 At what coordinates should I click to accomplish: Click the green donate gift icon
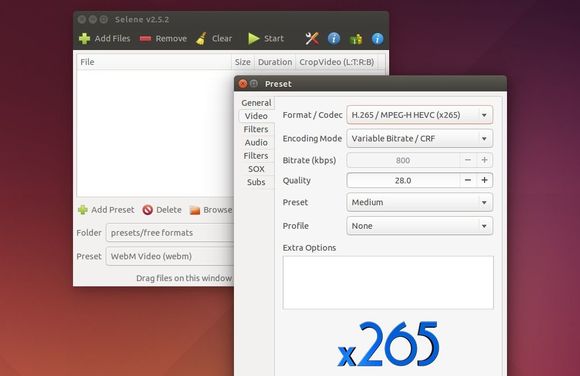(x=356, y=39)
